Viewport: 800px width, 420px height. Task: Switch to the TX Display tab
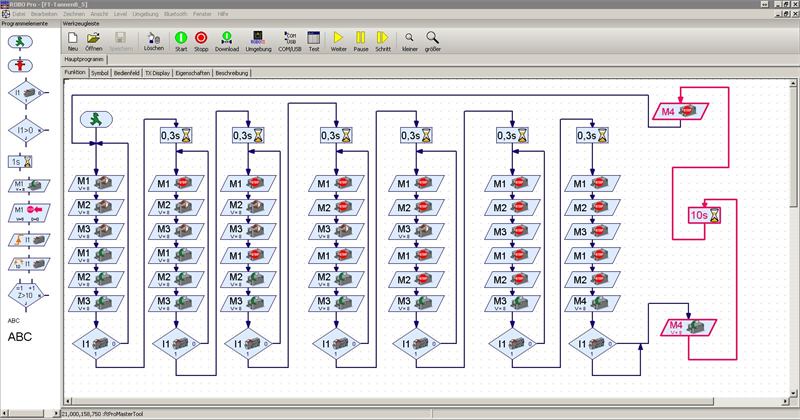[156, 73]
